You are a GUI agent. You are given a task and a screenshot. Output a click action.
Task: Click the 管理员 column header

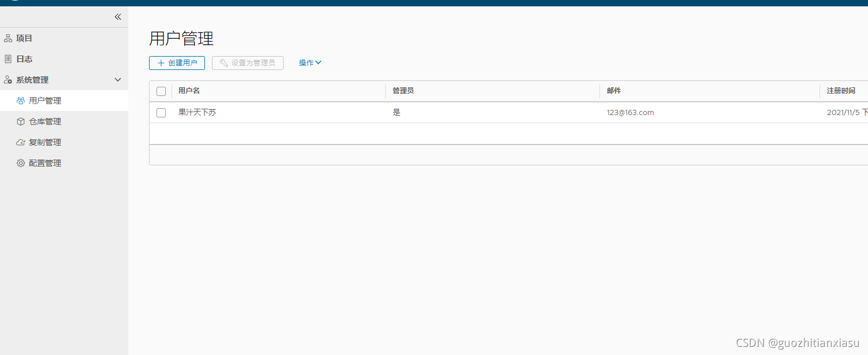403,91
